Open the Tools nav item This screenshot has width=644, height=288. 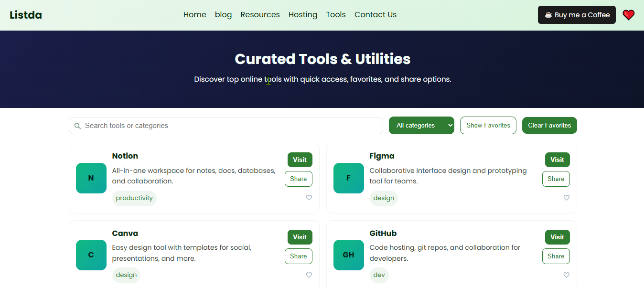click(336, 15)
